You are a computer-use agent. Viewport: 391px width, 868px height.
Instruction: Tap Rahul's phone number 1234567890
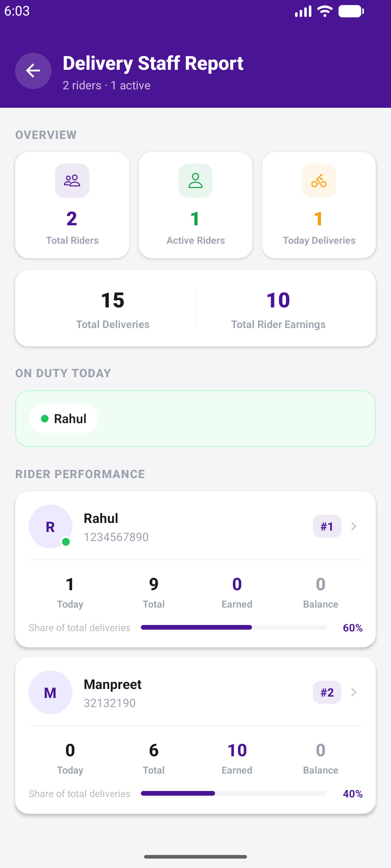[x=116, y=537]
